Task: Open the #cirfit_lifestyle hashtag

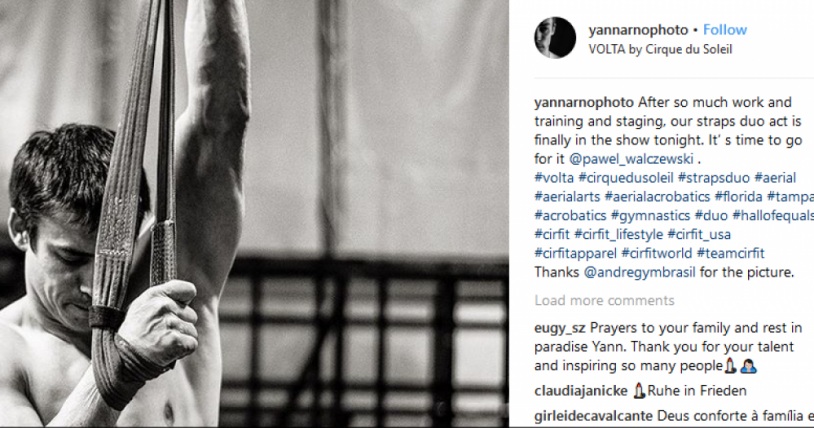Action: (x=618, y=234)
